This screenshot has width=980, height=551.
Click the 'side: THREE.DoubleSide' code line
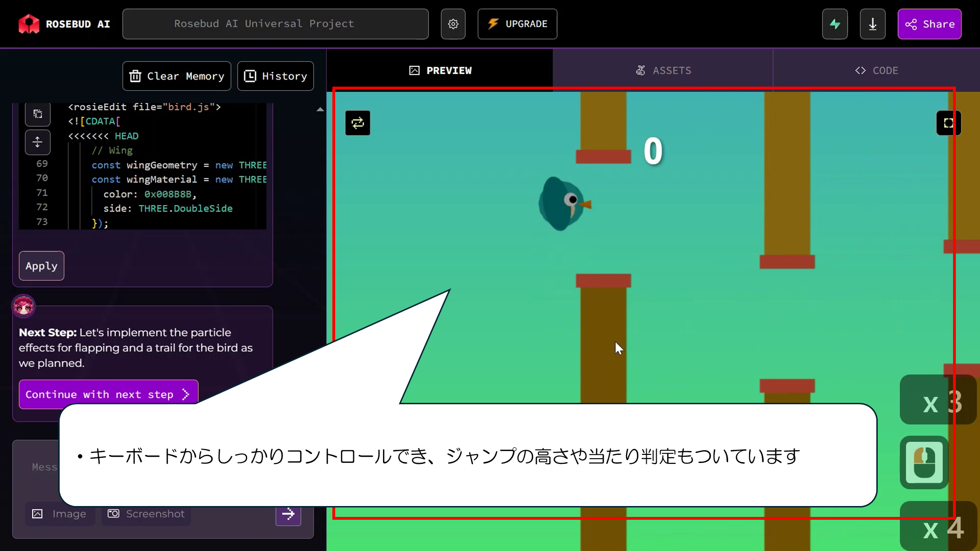168,208
